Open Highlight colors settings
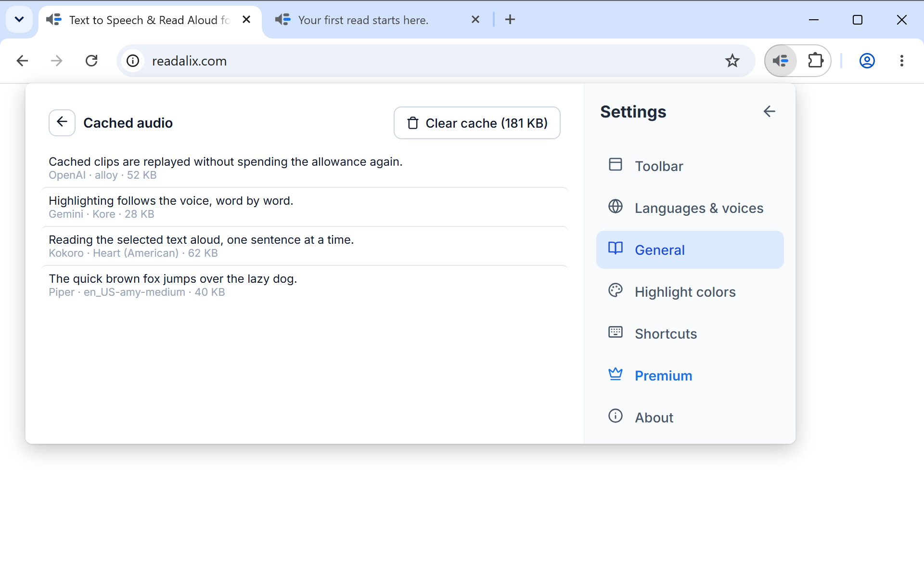Screen dimensions: 924x578 coord(690,292)
